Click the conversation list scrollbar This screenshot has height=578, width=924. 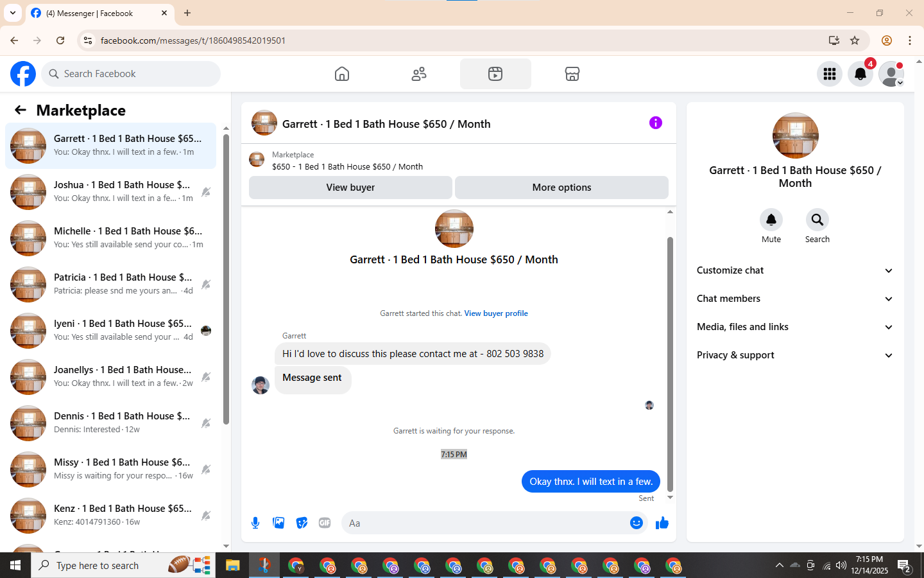click(226, 280)
